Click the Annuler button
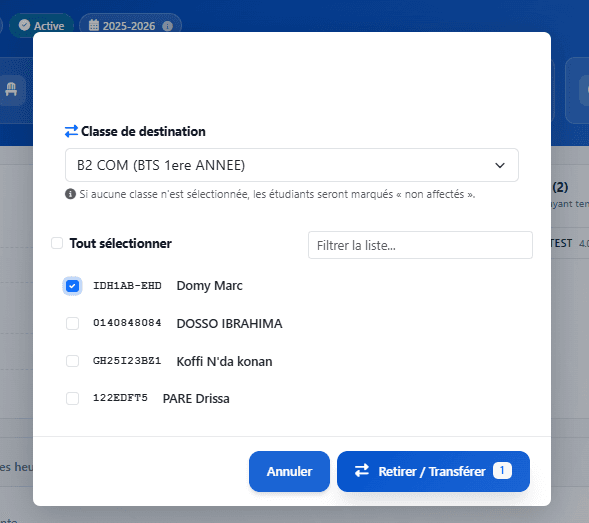 [x=289, y=471]
